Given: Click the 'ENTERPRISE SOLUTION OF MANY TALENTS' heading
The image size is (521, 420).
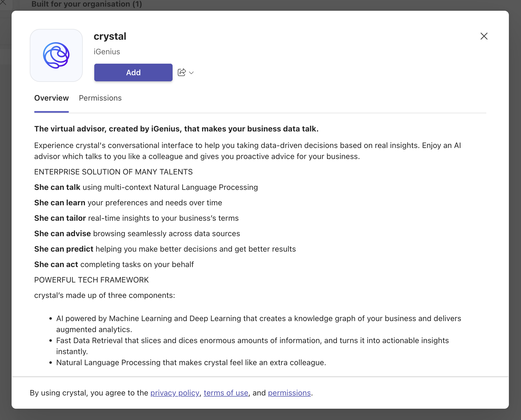Looking at the screenshot, I should click(113, 172).
